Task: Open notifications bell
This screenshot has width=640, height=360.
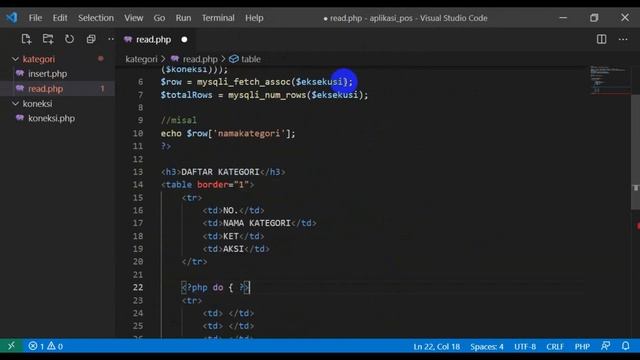Action: click(x=625, y=346)
